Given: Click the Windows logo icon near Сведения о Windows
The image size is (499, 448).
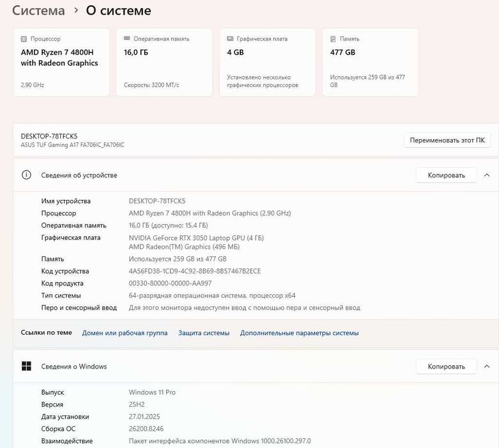Looking at the screenshot, I should [26, 366].
